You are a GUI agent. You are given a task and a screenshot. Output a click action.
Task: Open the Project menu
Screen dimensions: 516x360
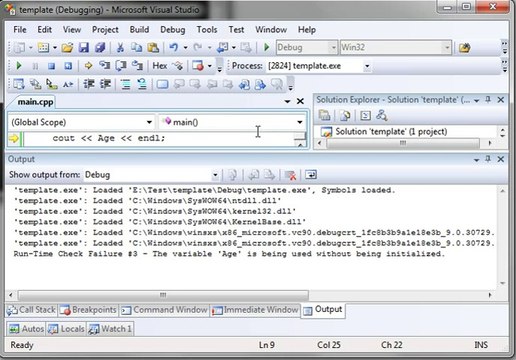[105, 30]
